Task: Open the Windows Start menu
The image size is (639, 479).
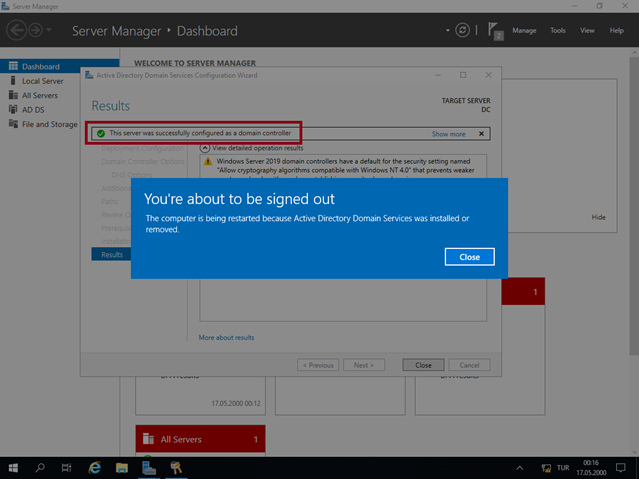Action: (13, 468)
